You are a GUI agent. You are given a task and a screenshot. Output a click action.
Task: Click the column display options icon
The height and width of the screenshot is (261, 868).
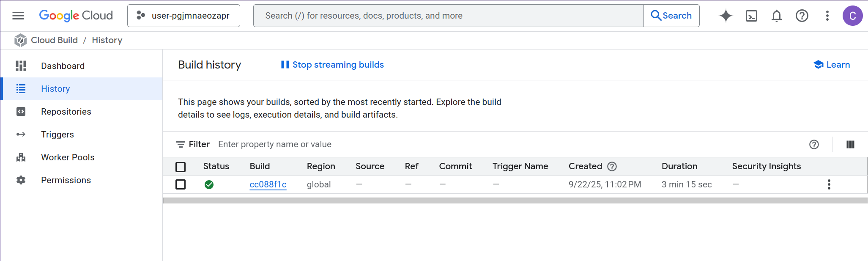(850, 145)
